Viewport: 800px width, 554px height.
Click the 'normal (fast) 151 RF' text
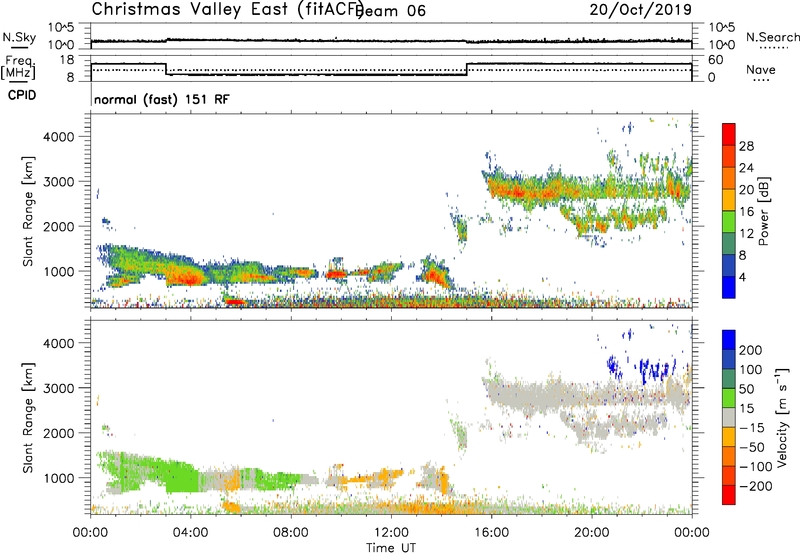tap(162, 99)
